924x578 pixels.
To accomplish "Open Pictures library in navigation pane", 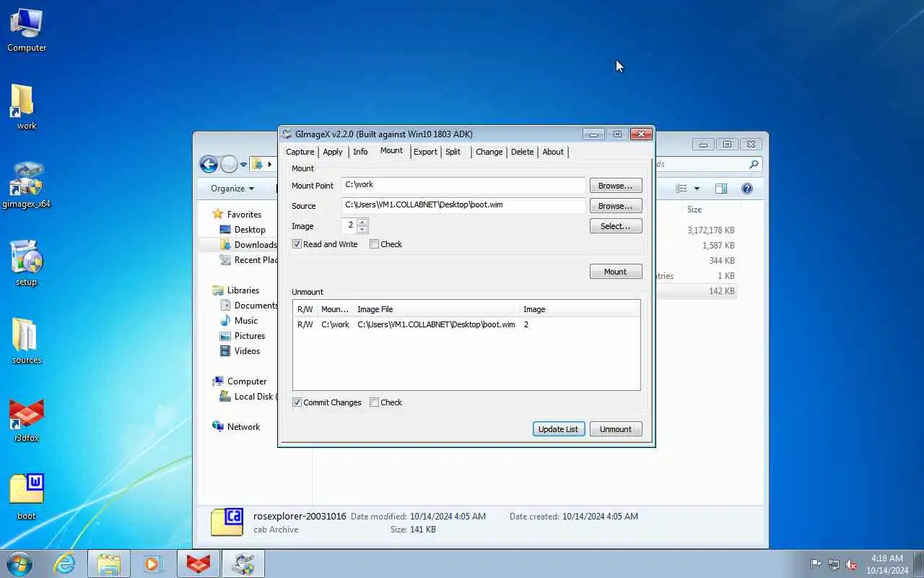I will pos(249,336).
